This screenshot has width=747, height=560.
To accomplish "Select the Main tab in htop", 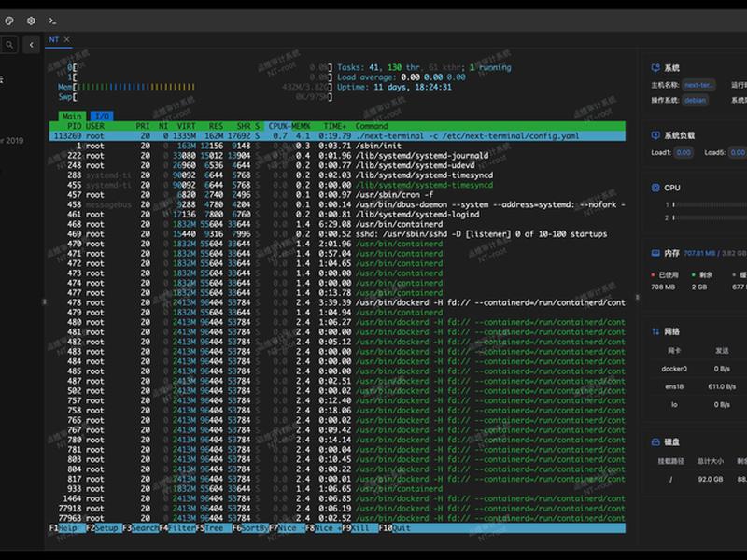I will (x=72, y=116).
